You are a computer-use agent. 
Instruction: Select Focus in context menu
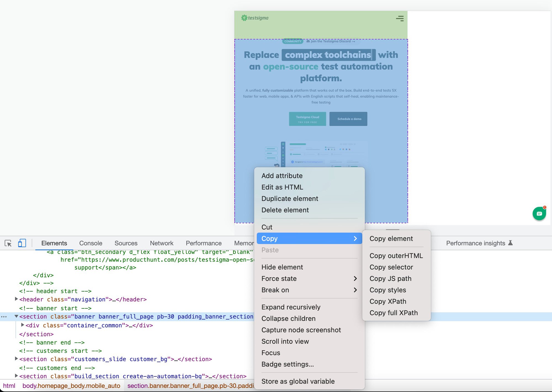coord(309,353)
